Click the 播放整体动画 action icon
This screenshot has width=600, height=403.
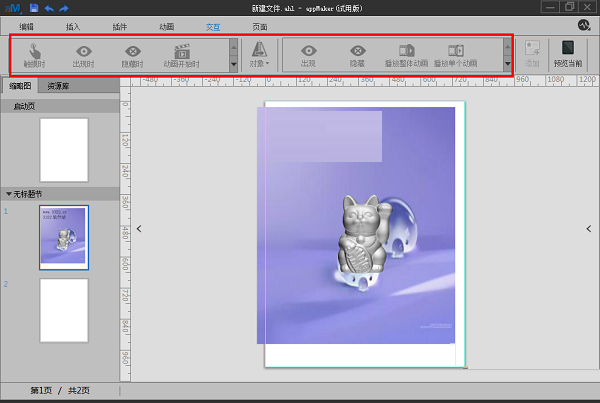click(407, 52)
